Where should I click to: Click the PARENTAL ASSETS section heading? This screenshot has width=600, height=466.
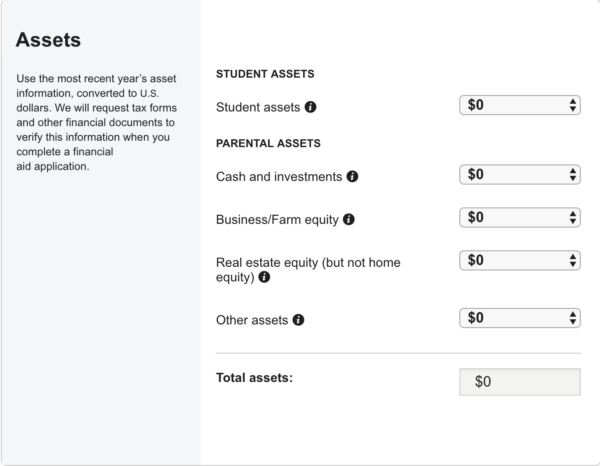pos(268,143)
